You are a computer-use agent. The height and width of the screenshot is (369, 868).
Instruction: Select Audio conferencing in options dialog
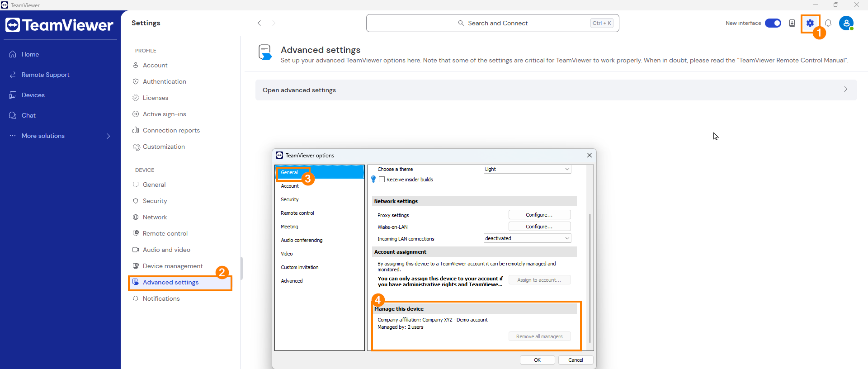click(320, 240)
